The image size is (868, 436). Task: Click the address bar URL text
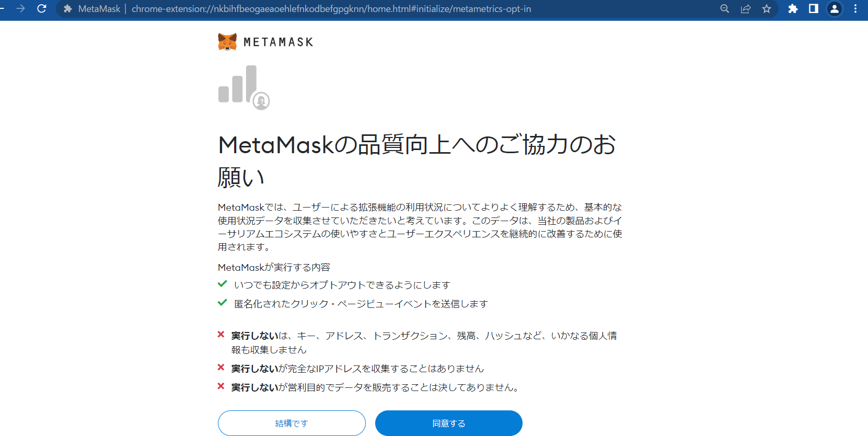tap(331, 9)
